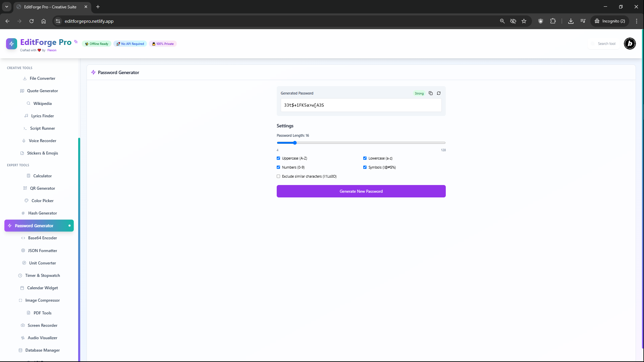Bookmark this page with star icon
644x362 pixels.
click(524, 21)
